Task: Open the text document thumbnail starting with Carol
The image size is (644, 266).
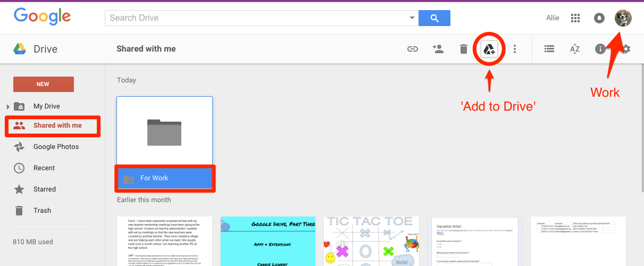Action: [165, 241]
